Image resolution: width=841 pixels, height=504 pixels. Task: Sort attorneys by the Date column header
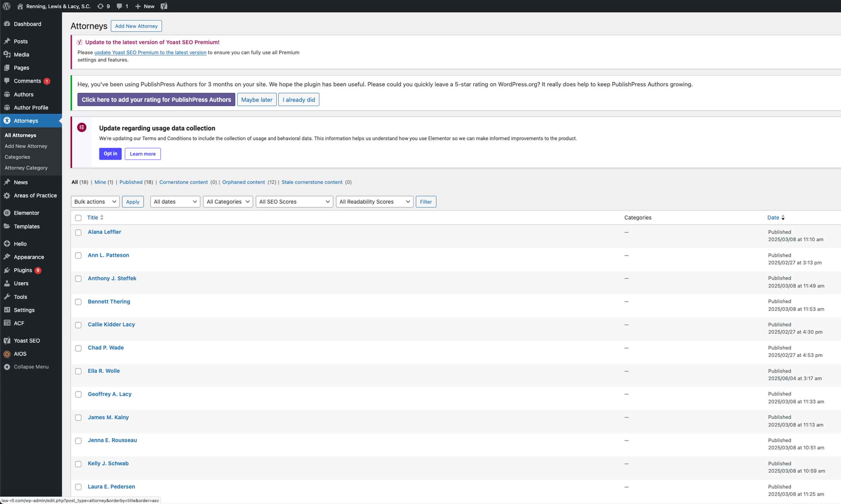[x=773, y=218]
